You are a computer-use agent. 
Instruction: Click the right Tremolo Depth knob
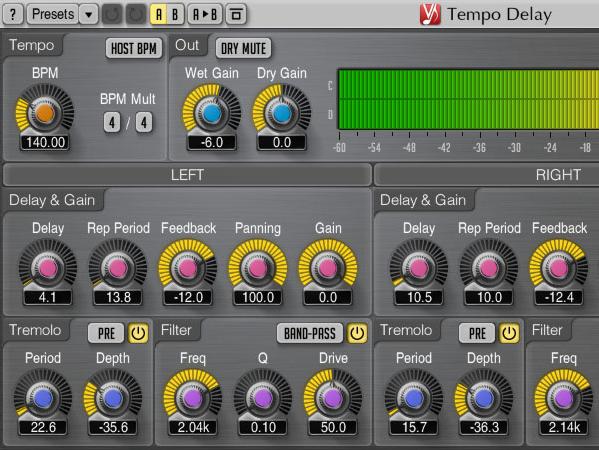(484, 398)
